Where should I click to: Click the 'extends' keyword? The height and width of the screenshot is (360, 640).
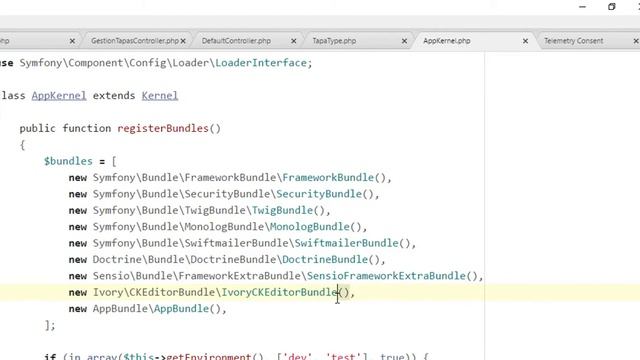point(114,96)
